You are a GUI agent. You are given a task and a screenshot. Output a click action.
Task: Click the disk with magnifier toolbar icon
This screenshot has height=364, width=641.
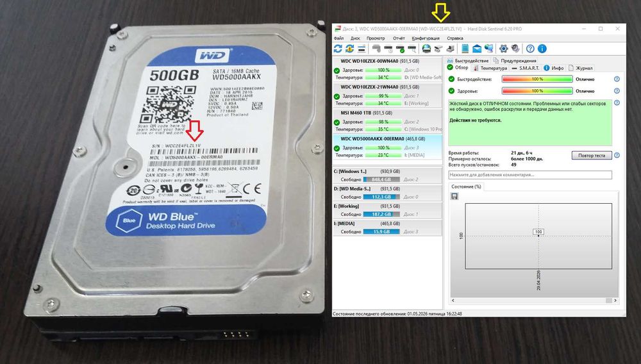[x=412, y=49]
